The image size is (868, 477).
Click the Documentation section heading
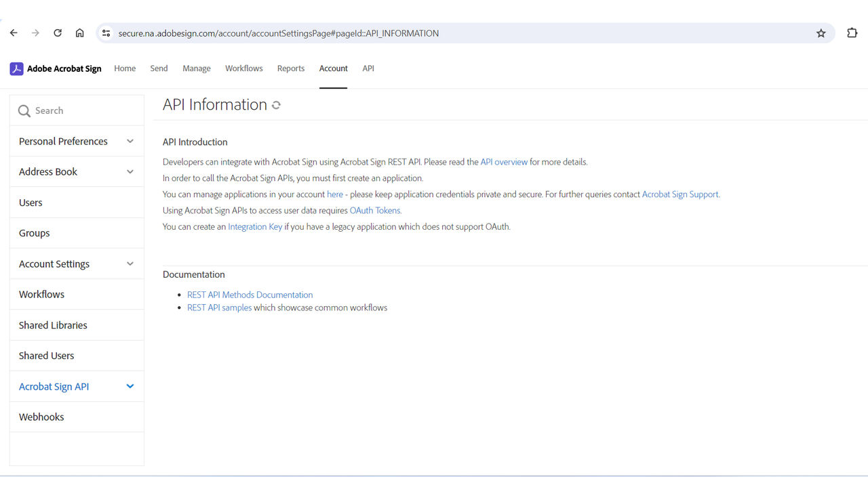point(194,274)
